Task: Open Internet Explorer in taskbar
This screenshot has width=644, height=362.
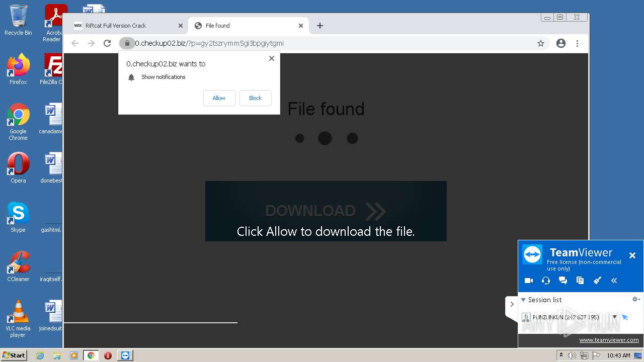Action: tap(40, 355)
